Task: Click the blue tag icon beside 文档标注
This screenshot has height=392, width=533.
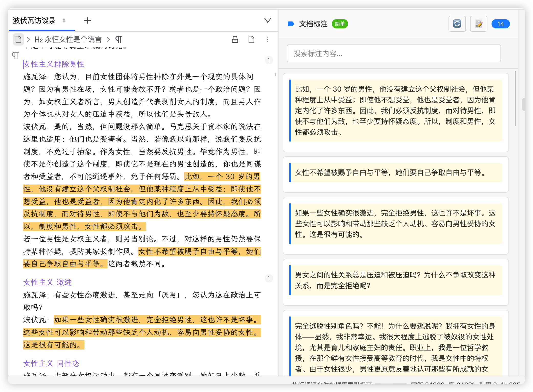Action: [x=291, y=24]
